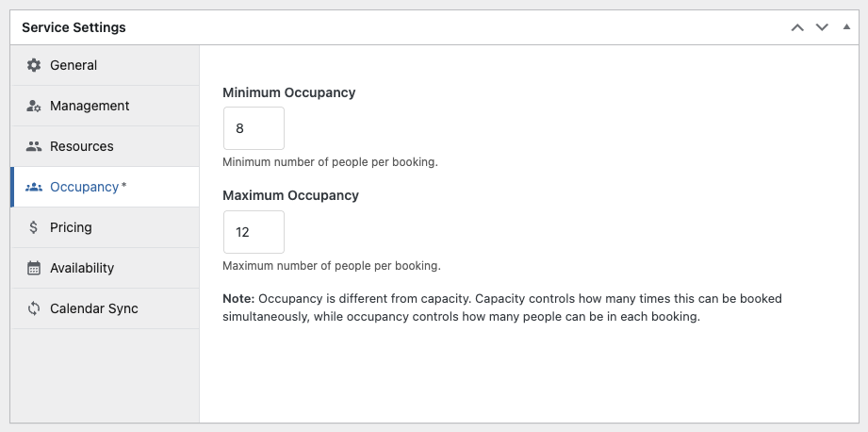Select the Occupancy tab label
868x432 pixels.
[x=85, y=187]
